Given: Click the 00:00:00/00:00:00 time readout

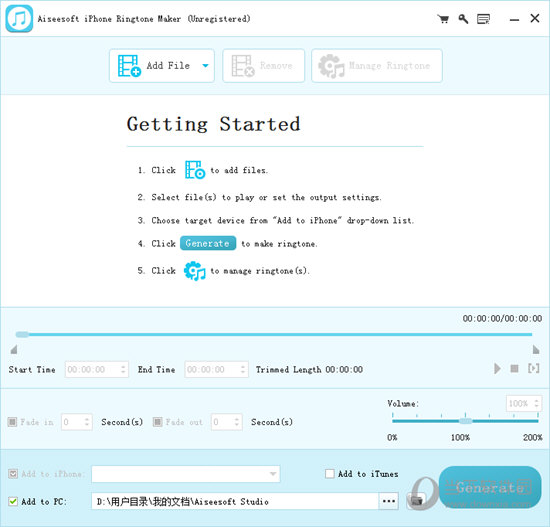Looking at the screenshot, I should (x=502, y=318).
